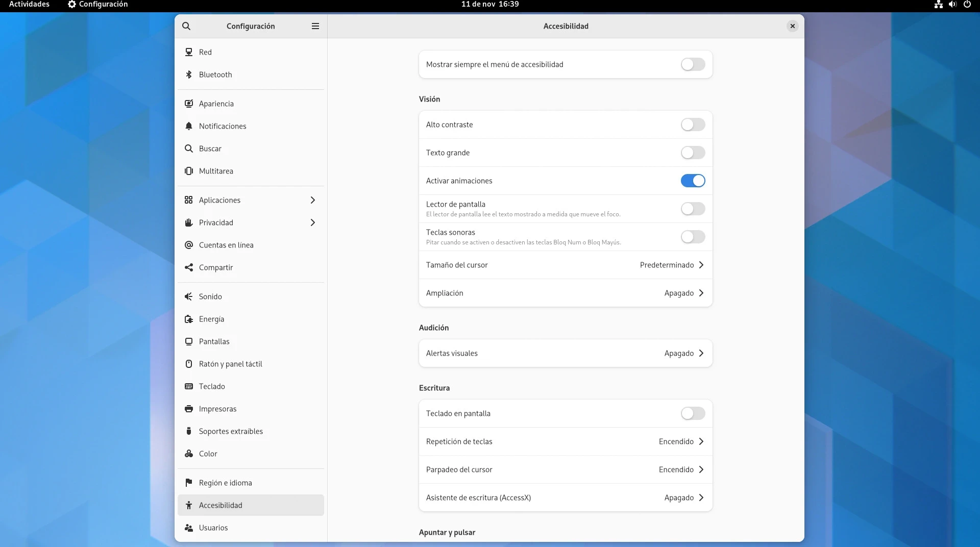Open Repetición de teclas settings row

click(565, 441)
